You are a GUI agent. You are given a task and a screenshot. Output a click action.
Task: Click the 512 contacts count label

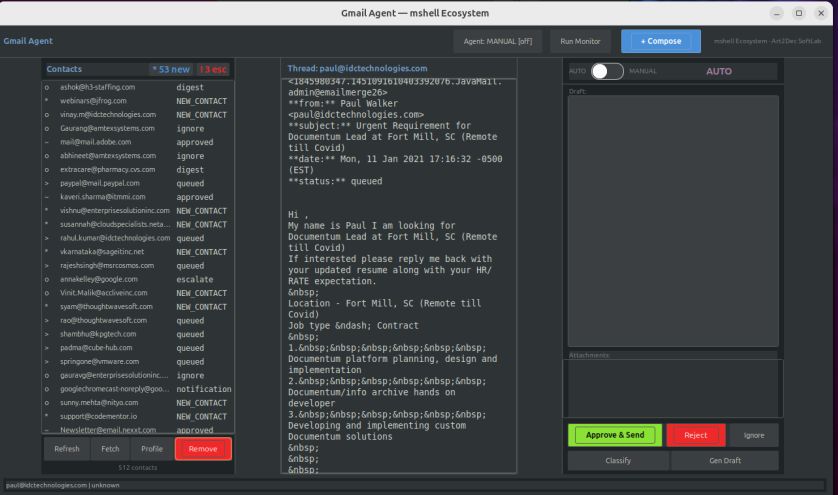(x=138, y=468)
